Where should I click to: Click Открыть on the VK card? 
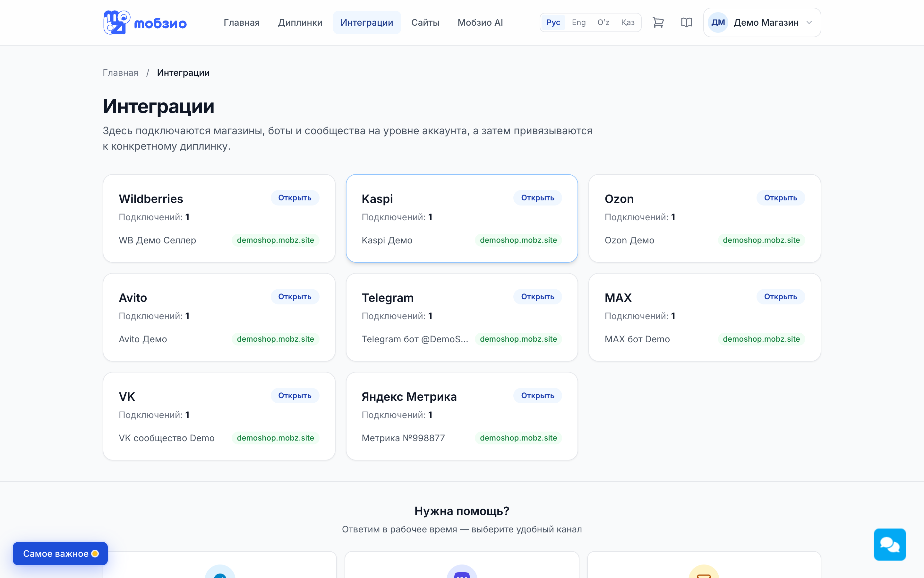[x=295, y=396]
